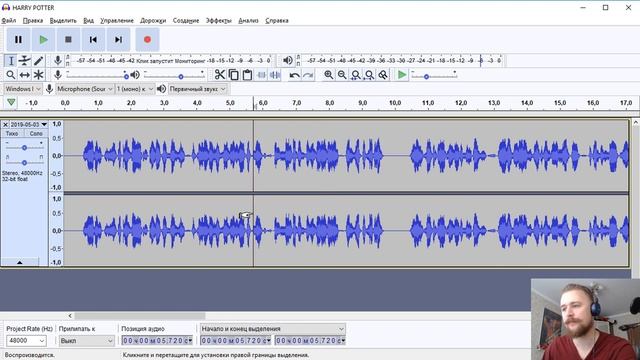The height and width of the screenshot is (360, 640).
Task: Select the Selection (I-beam) tool
Action: (11, 61)
